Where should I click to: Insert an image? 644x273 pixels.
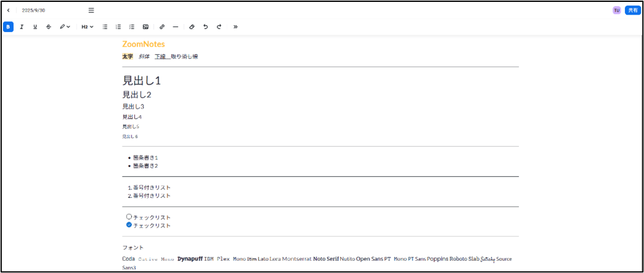coord(146,26)
